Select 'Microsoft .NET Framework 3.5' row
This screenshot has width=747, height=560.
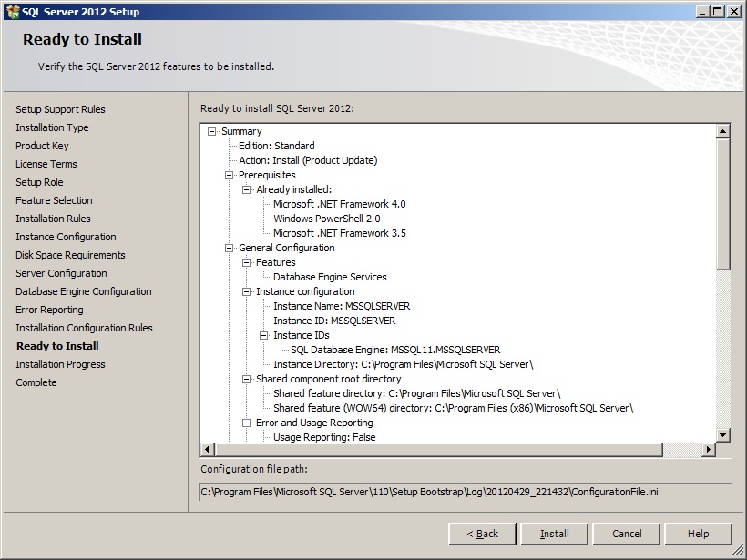339,233
